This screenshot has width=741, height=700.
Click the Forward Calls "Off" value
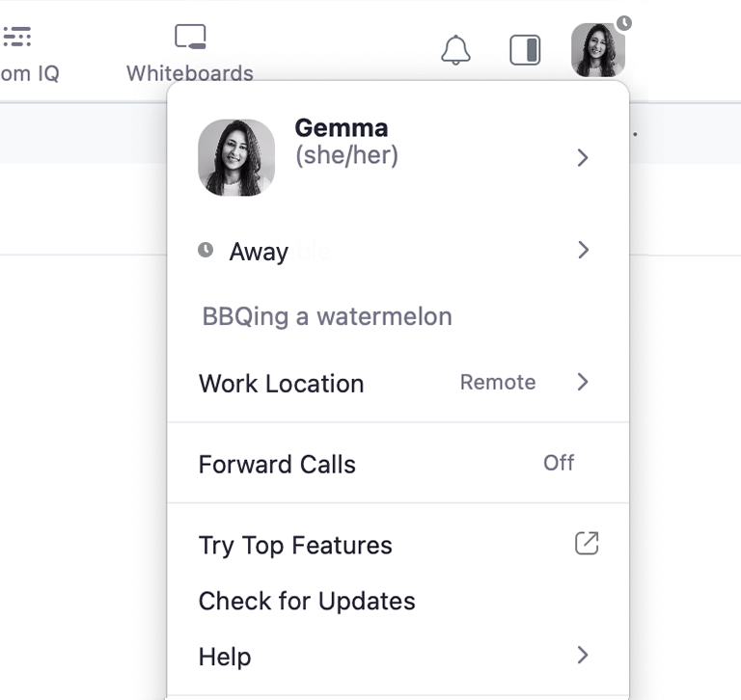(x=559, y=463)
